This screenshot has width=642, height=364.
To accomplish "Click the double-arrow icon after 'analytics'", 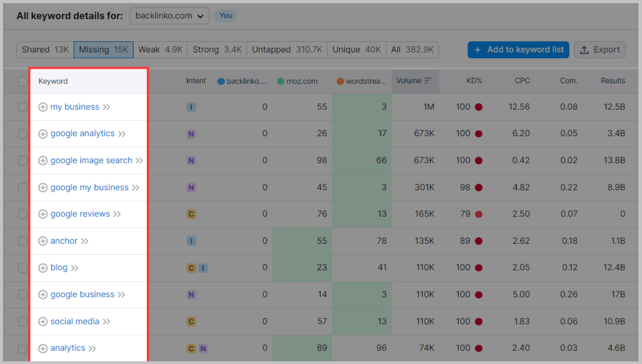I will click(92, 348).
